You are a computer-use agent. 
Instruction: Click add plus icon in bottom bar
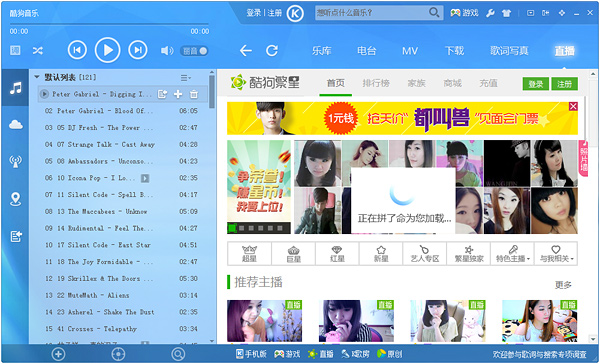click(x=58, y=354)
